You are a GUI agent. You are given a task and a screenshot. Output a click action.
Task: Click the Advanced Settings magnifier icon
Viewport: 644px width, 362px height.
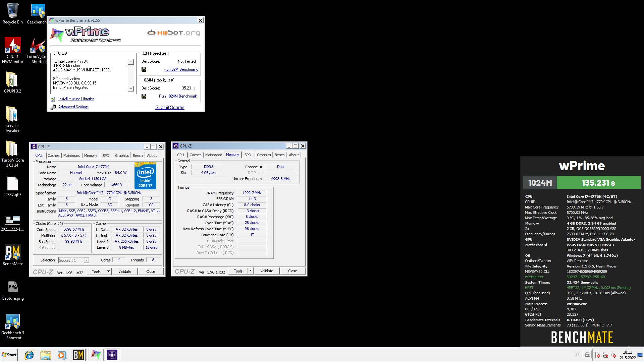click(x=53, y=107)
